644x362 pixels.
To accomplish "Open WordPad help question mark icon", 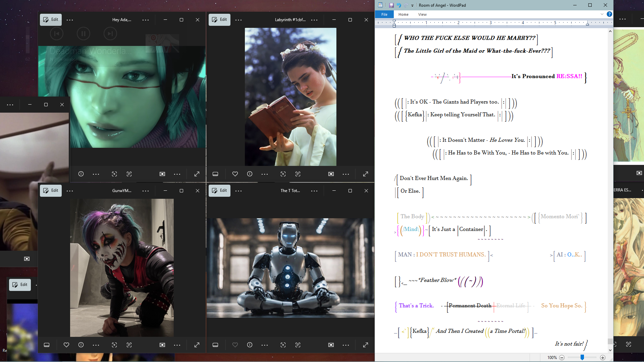I will tap(609, 14).
